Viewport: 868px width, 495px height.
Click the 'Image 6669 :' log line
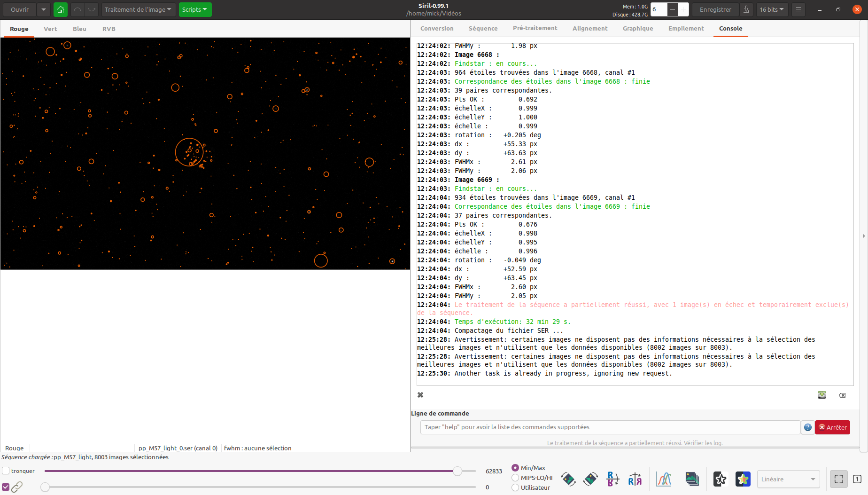click(x=477, y=180)
